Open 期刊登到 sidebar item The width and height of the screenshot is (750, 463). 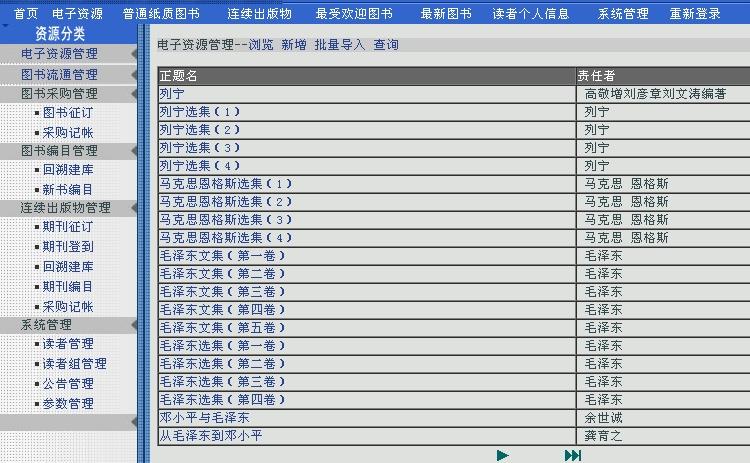(68, 247)
